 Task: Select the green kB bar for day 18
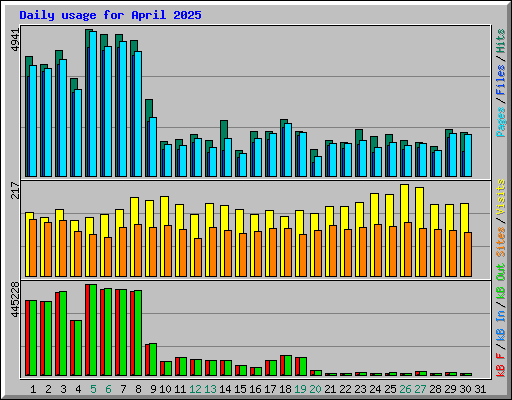(x=288, y=366)
